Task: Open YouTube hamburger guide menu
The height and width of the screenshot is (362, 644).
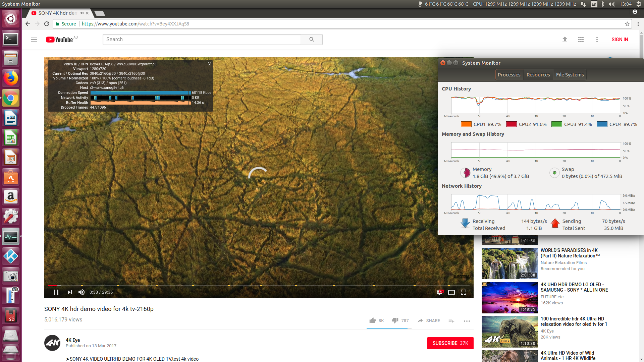Action: click(34, 40)
